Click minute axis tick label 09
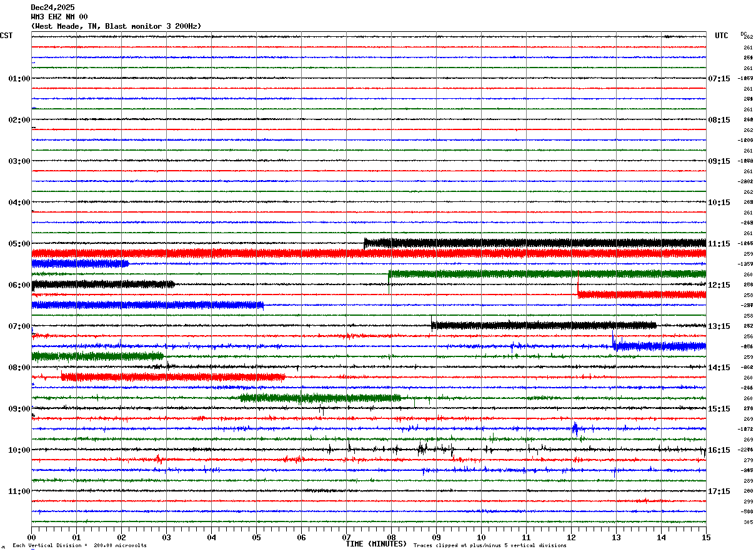This screenshot has height=554, width=756. click(436, 537)
